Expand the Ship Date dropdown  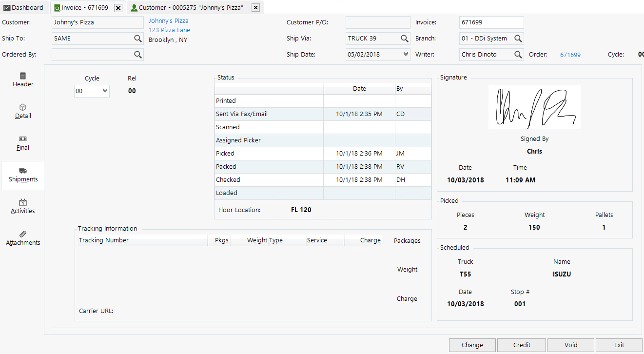[406, 55]
